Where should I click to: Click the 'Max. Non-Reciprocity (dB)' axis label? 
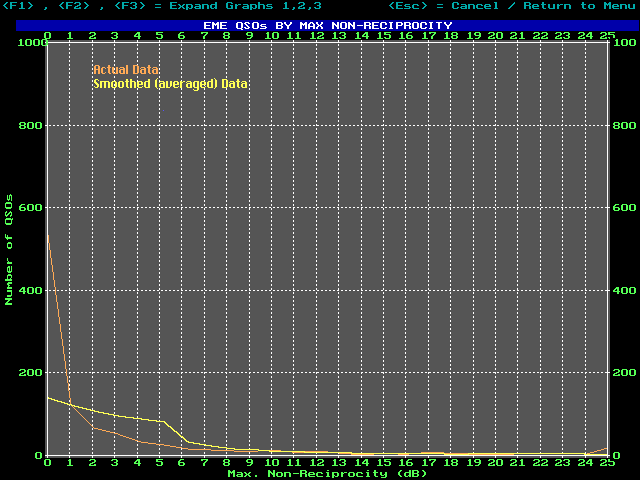[327, 474]
